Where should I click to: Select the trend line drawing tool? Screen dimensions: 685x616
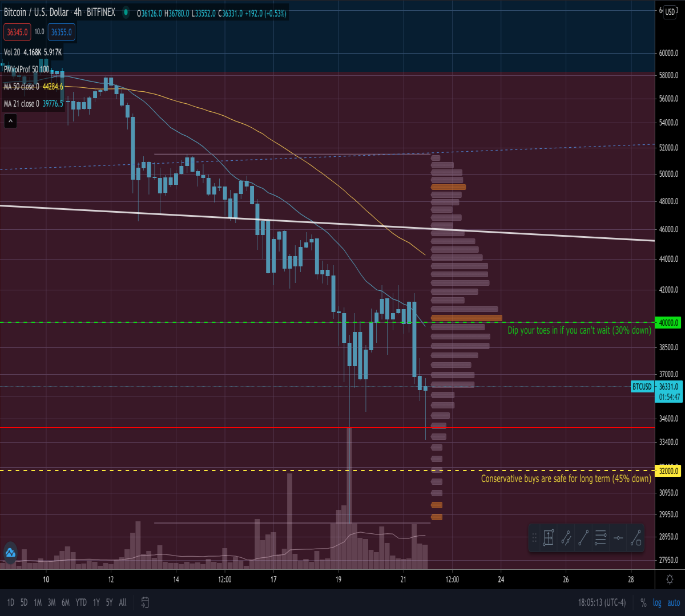583,537
